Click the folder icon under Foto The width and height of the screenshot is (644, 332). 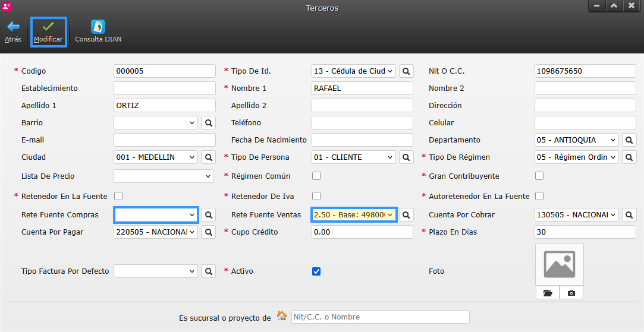pos(548,293)
